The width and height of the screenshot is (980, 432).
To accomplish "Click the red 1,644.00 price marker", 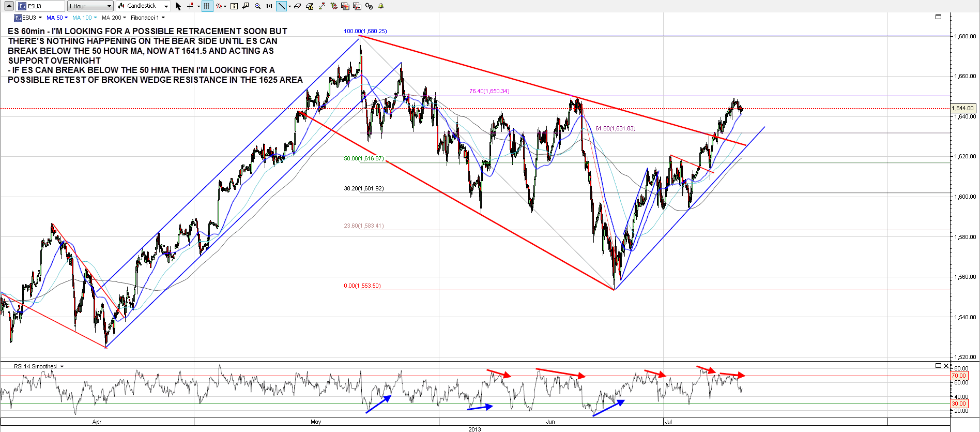I will (x=963, y=108).
